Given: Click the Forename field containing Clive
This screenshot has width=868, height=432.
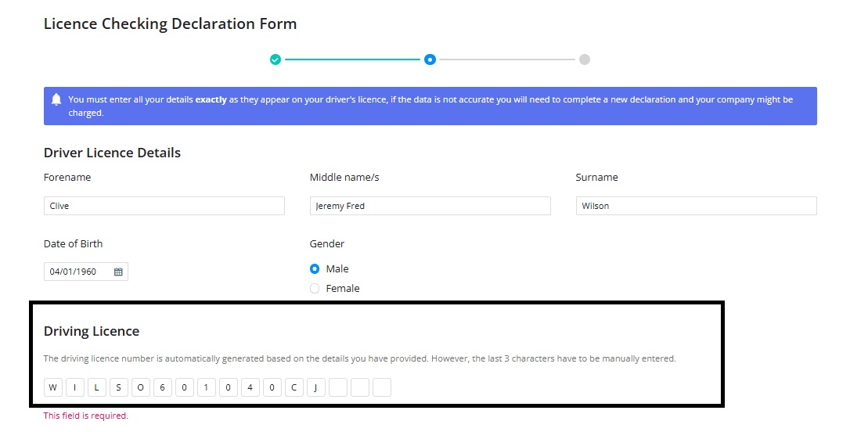Looking at the screenshot, I should click(164, 206).
